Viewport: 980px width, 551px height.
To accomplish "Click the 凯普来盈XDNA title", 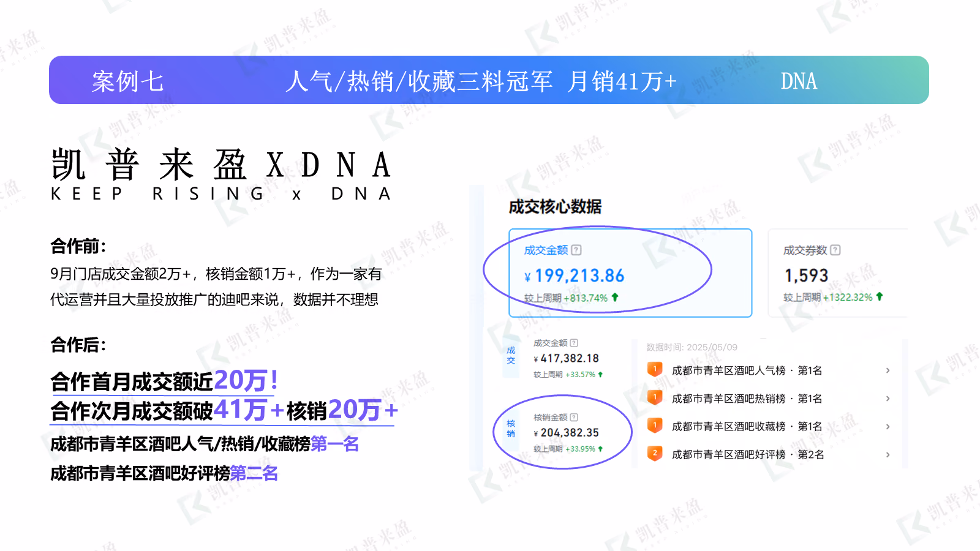I will pos(221,165).
